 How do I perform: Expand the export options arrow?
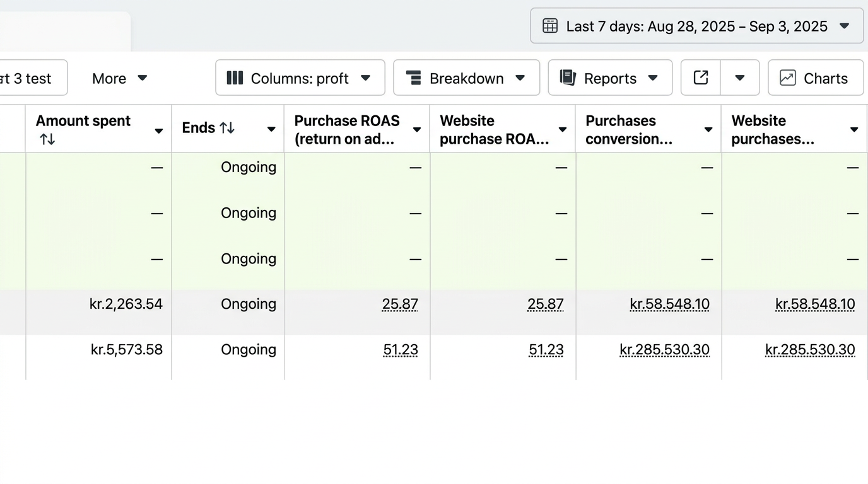(740, 78)
